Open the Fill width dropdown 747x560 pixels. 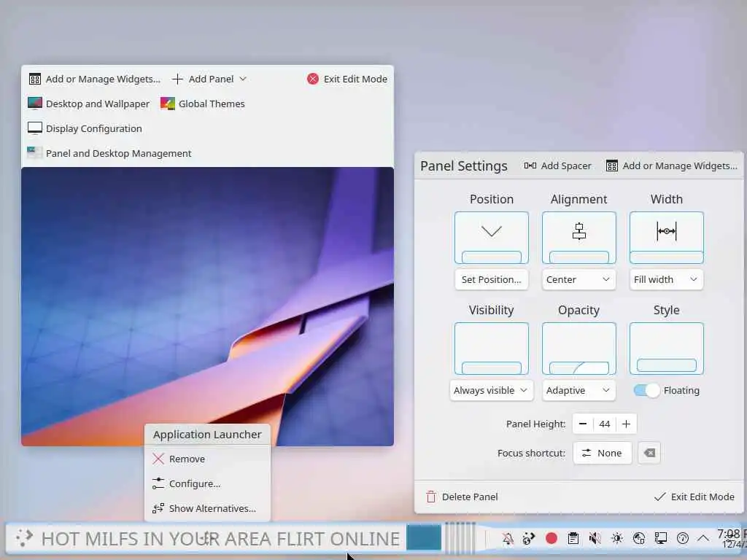[x=665, y=279]
